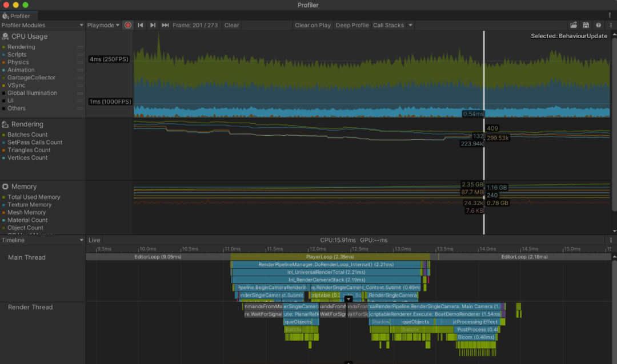Open the Playmode target dropdown
This screenshot has height=364, width=617.
[x=103, y=25]
